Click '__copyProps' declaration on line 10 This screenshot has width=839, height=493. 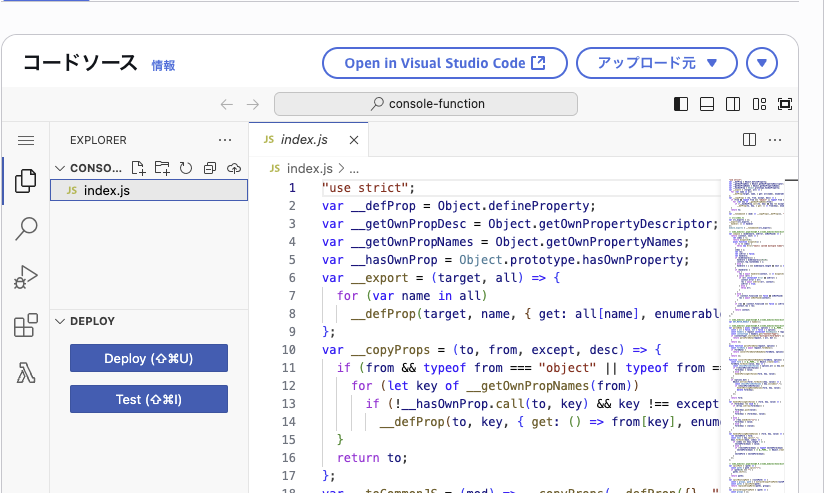pos(391,350)
